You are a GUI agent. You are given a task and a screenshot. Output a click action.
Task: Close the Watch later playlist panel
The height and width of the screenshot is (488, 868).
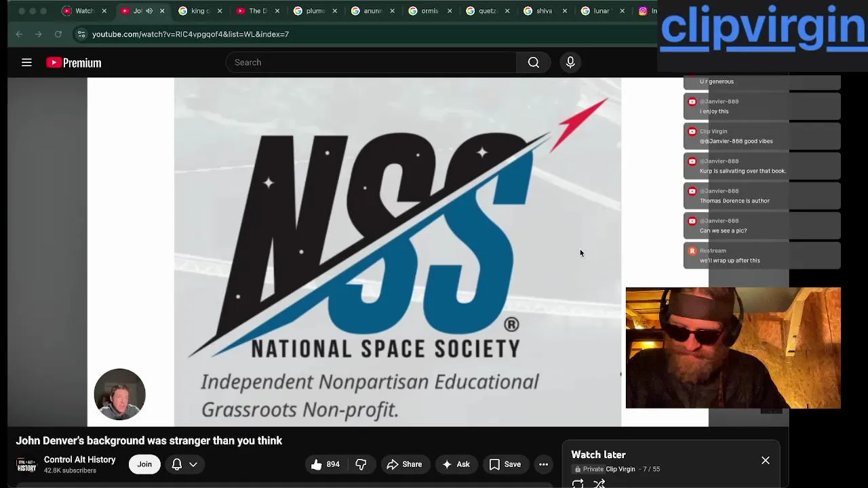point(766,461)
